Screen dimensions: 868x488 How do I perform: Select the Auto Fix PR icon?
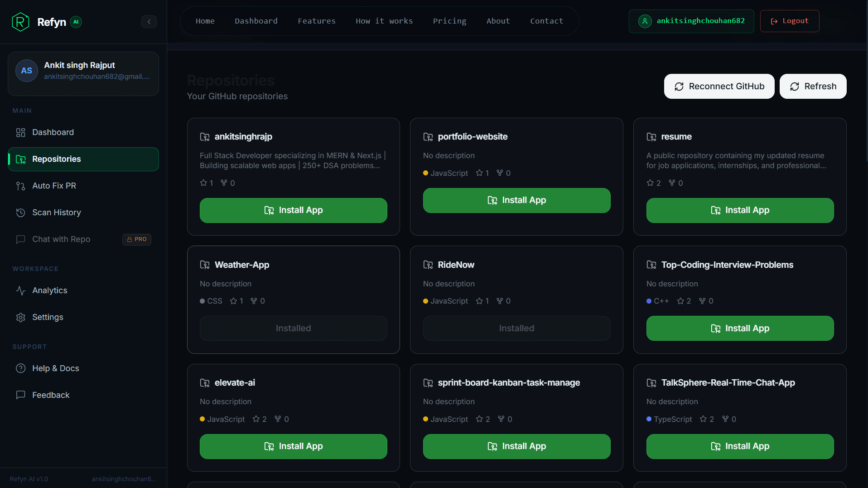point(21,186)
